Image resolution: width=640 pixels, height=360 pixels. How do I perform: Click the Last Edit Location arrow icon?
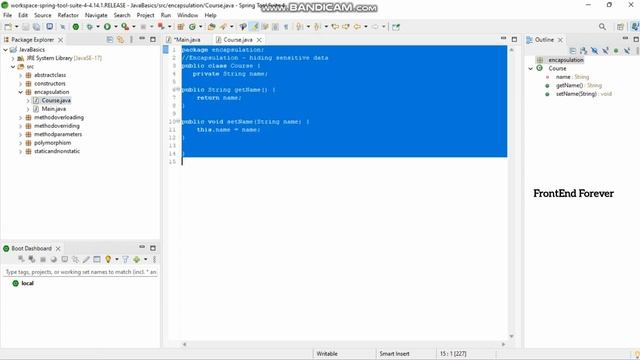[x=335, y=27]
